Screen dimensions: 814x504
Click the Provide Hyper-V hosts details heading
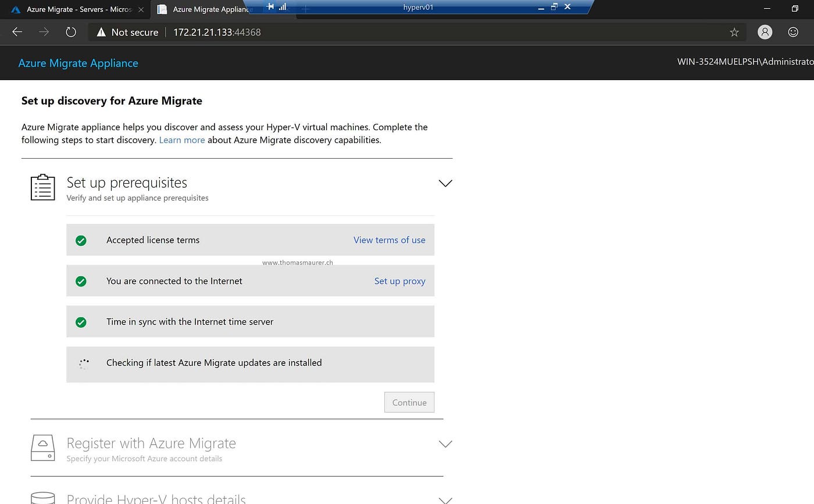coord(156,498)
